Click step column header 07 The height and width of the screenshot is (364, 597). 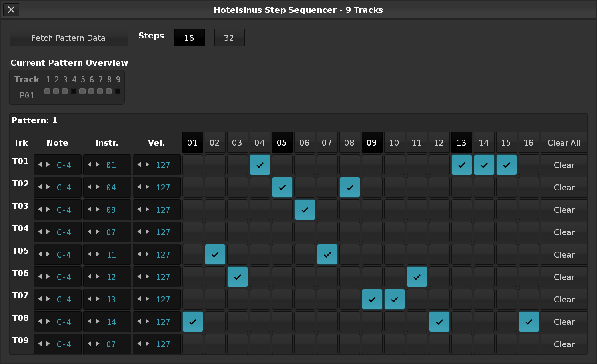tap(327, 142)
